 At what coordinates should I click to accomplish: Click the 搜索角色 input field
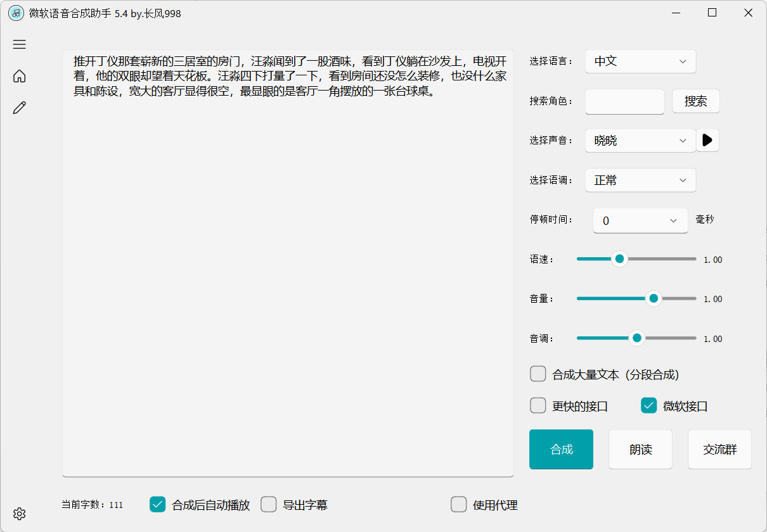[624, 101]
